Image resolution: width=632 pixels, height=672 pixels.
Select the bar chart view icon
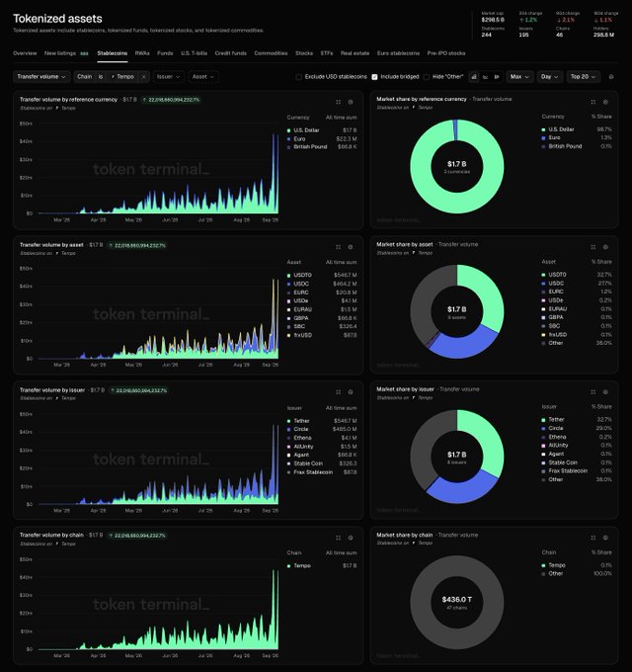pyautogui.click(x=474, y=77)
